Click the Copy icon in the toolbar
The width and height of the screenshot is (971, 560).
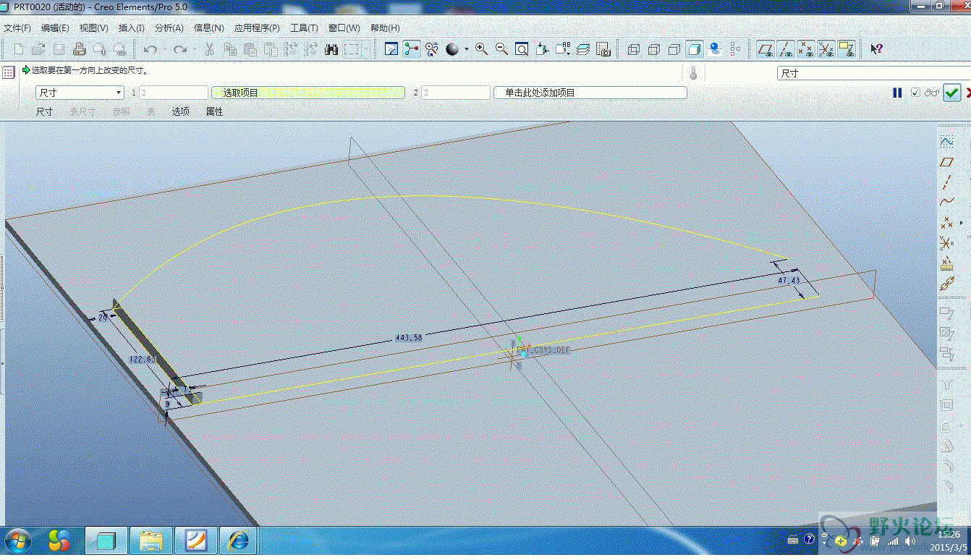pyautogui.click(x=230, y=49)
